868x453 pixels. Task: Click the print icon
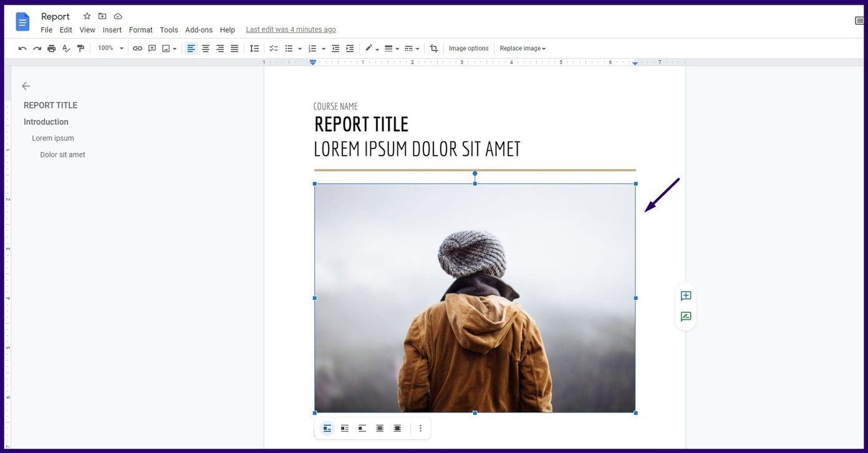tap(52, 49)
